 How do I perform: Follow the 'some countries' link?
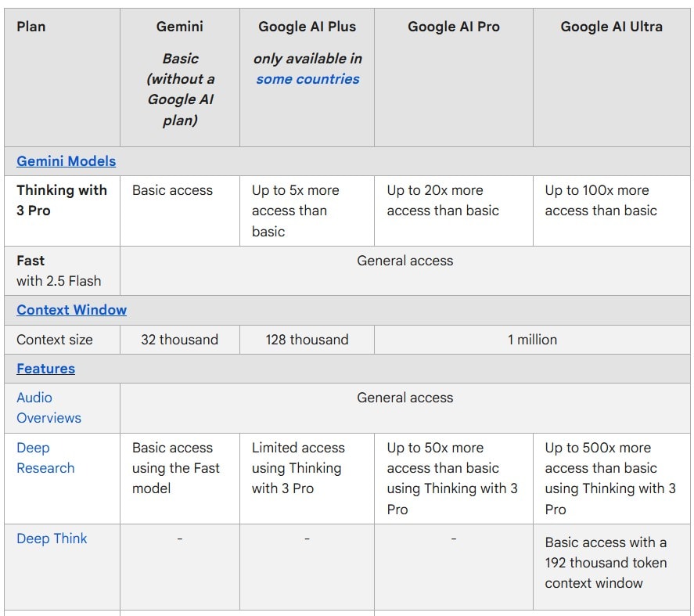[307, 79]
